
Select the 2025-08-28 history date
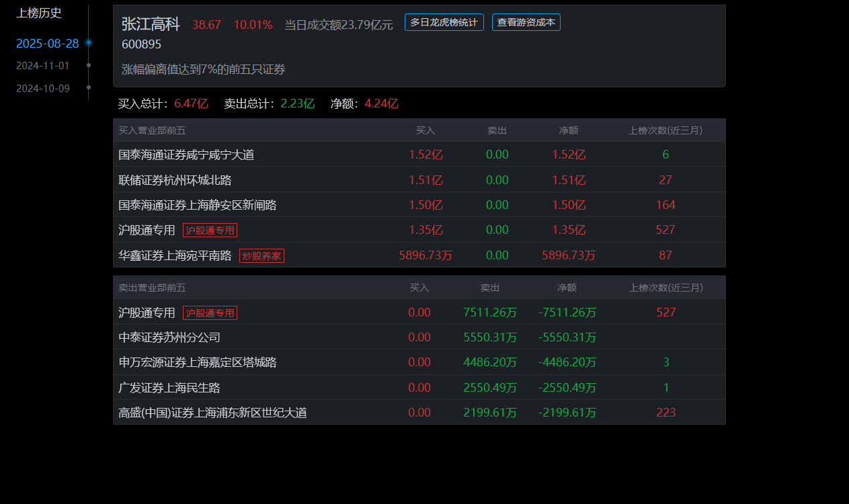point(47,44)
